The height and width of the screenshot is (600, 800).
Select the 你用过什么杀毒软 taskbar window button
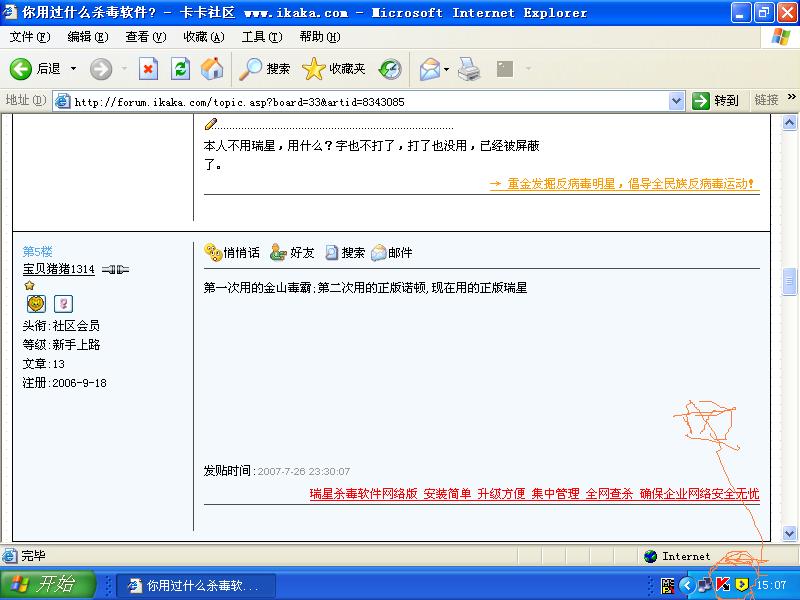tap(197, 585)
